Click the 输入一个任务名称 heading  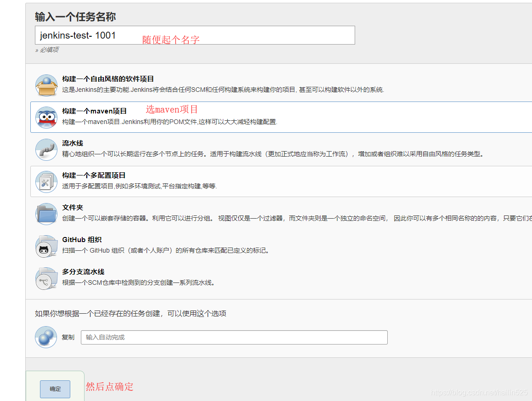[75, 17]
